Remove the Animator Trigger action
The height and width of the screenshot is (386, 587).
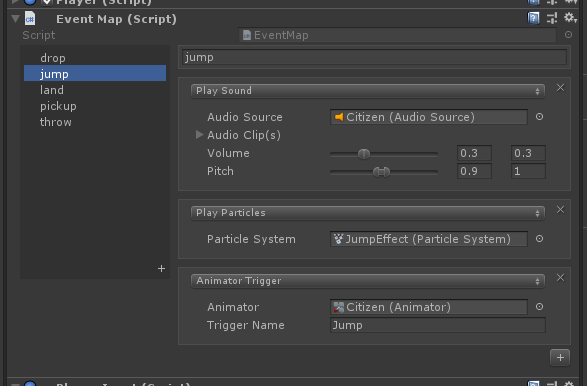coord(560,278)
